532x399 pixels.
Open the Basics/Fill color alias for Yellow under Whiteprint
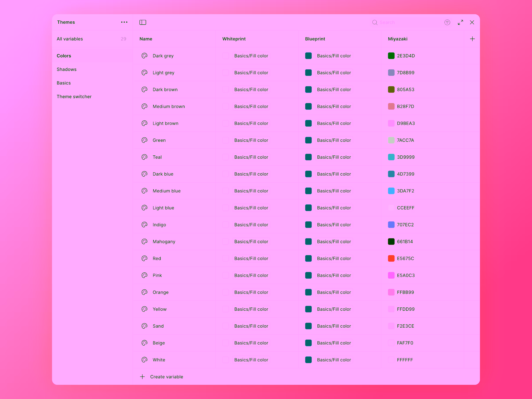[251, 309]
